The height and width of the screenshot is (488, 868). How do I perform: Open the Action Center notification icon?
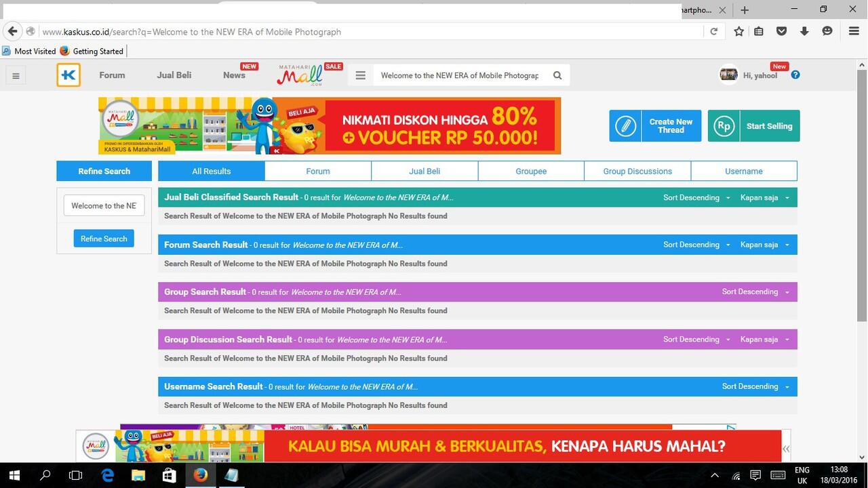click(755, 475)
